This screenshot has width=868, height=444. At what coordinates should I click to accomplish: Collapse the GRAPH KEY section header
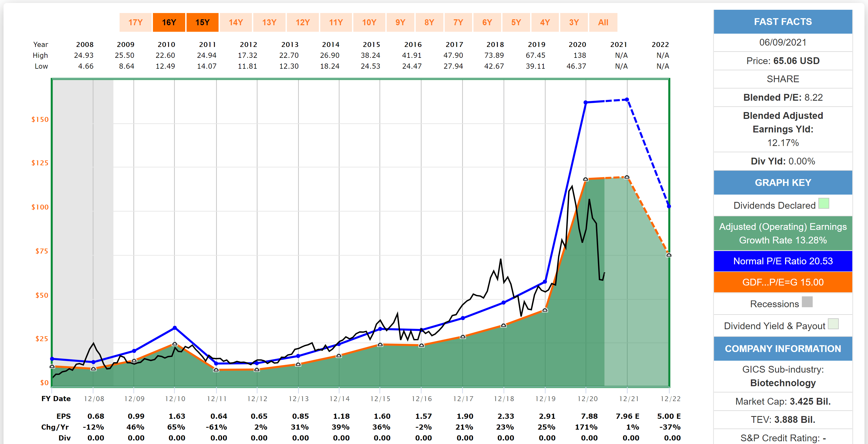point(783,183)
